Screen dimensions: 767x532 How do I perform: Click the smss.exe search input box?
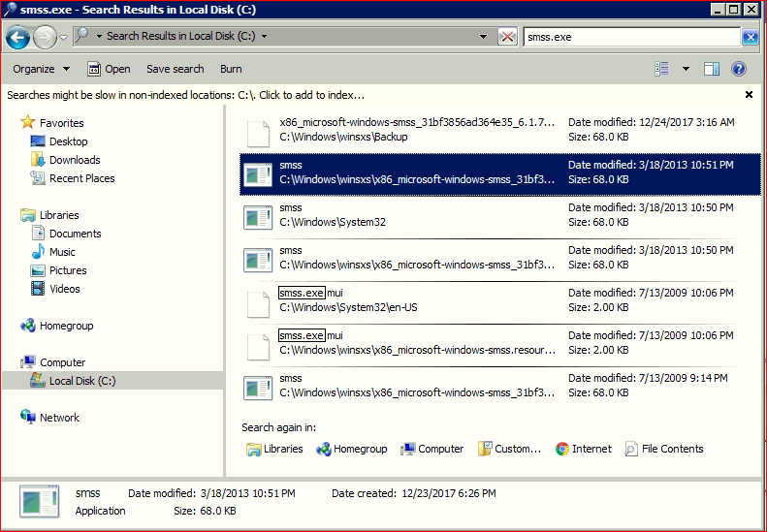631,37
